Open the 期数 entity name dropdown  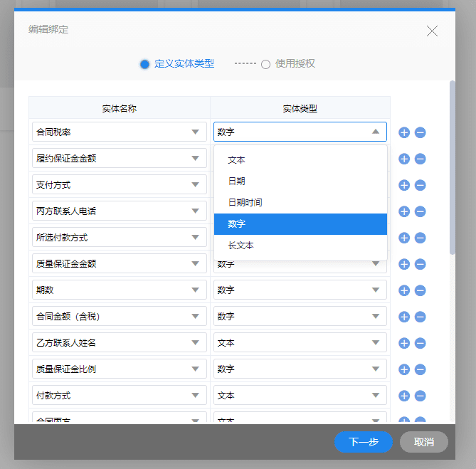[120, 290]
